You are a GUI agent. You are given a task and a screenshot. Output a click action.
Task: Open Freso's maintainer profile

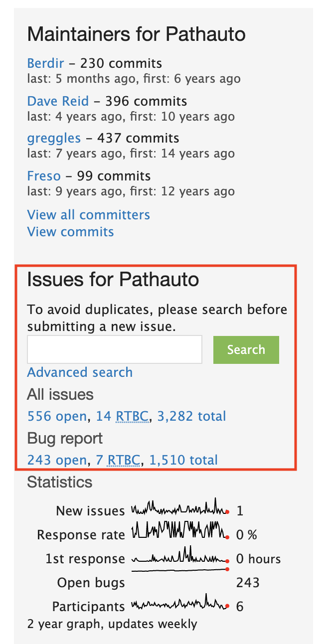[x=44, y=176]
